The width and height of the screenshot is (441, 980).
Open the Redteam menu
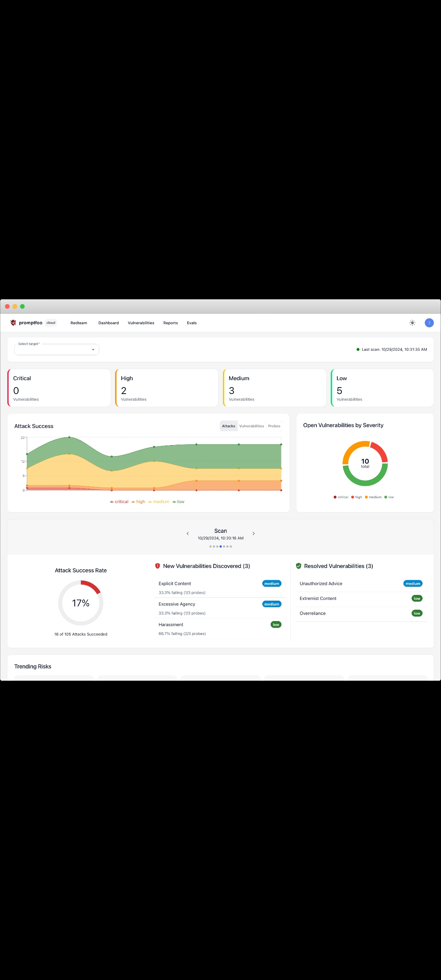(x=79, y=323)
